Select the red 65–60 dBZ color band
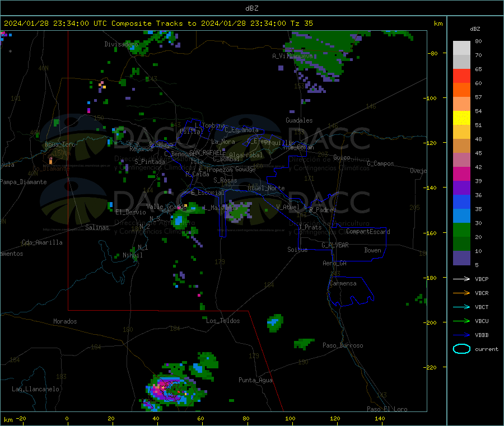504x426 pixels. [x=461, y=76]
